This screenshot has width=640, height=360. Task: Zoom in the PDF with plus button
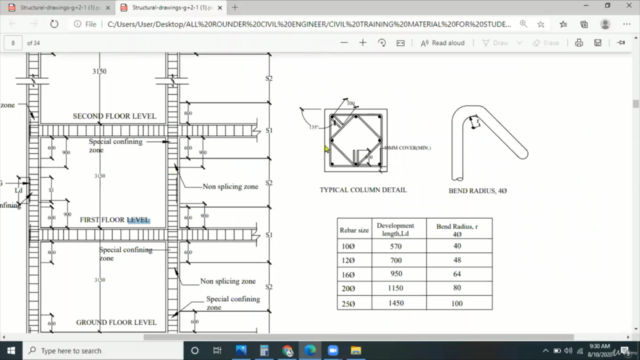click(362, 43)
